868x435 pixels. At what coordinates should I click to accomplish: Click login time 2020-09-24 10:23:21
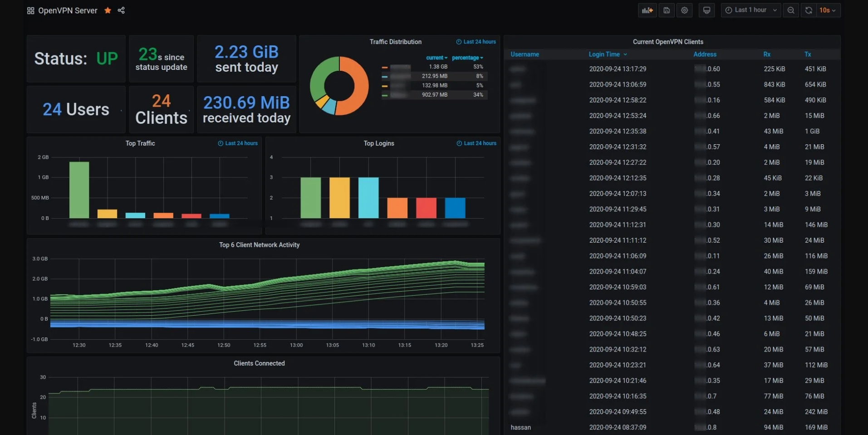[x=618, y=365]
